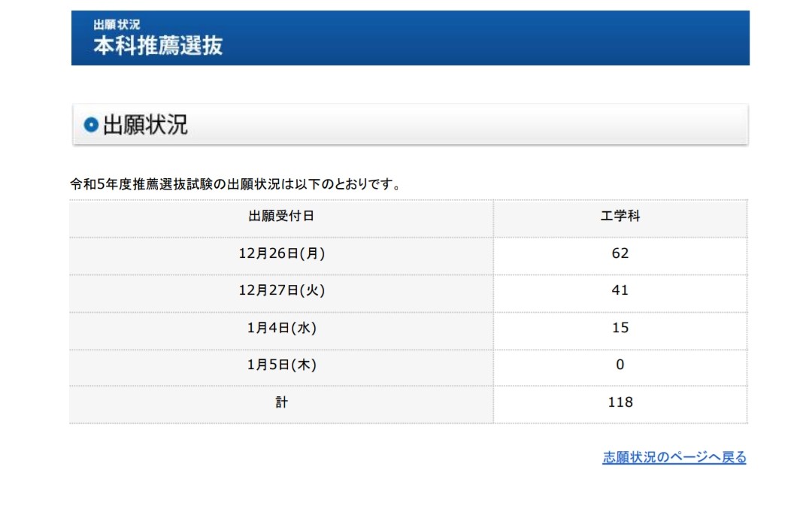This screenshot has height=509, width=812.
Task: Click the blue bullet icon beside 出願状況 heading
Action: [x=91, y=125]
